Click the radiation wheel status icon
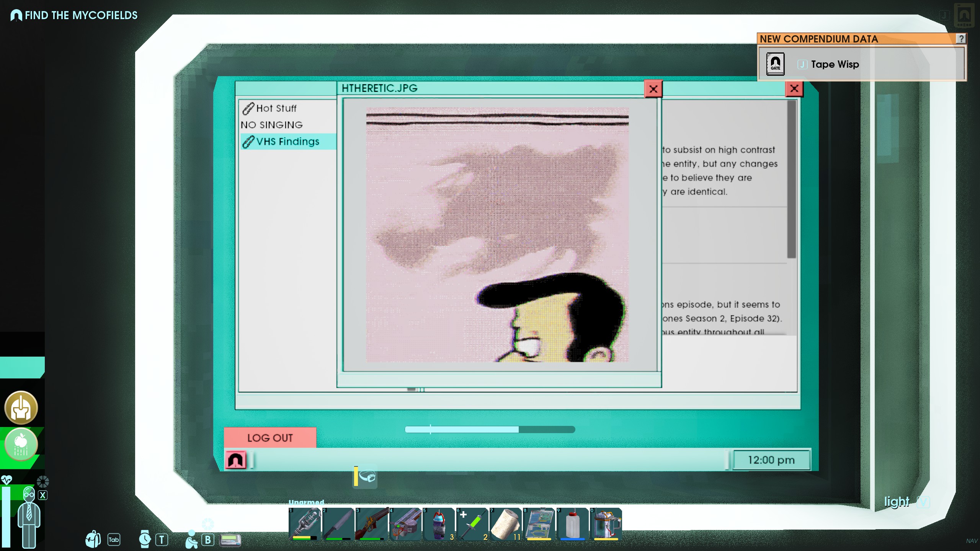This screenshot has height=551, width=980. [x=42, y=481]
